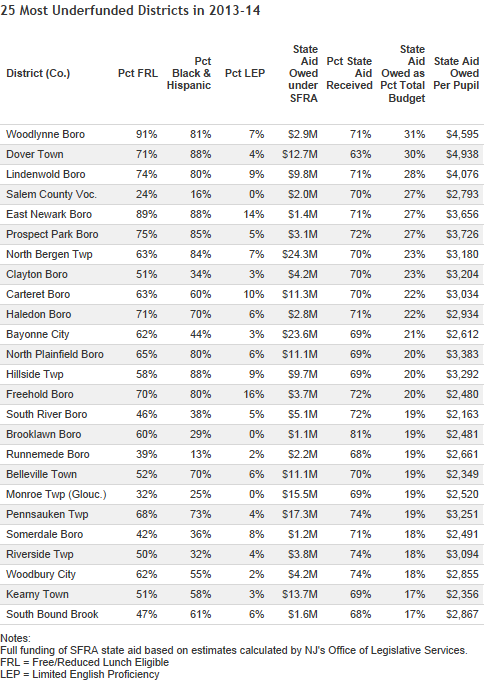Select the Monroe Twp (Glouc.) row
The width and height of the screenshot is (484, 694).
point(242,494)
